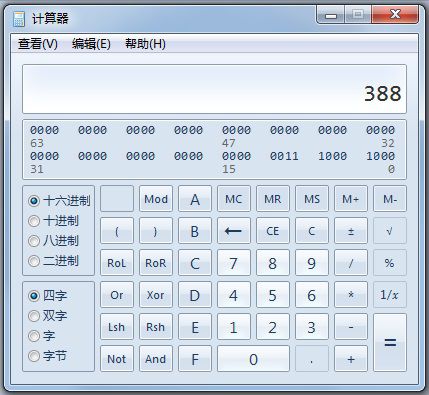Click the Mod button
The height and width of the screenshot is (395, 429).
(x=156, y=199)
